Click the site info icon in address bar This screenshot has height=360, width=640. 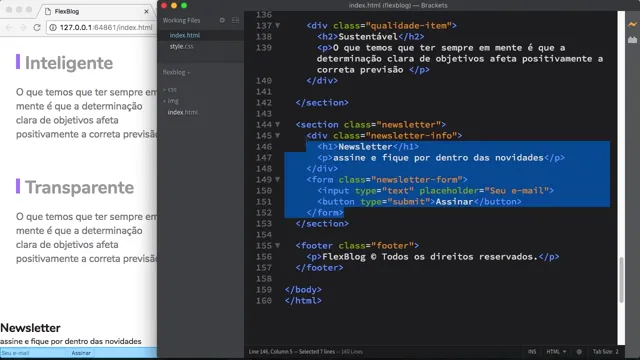pyautogui.click(x=53, y=27)
